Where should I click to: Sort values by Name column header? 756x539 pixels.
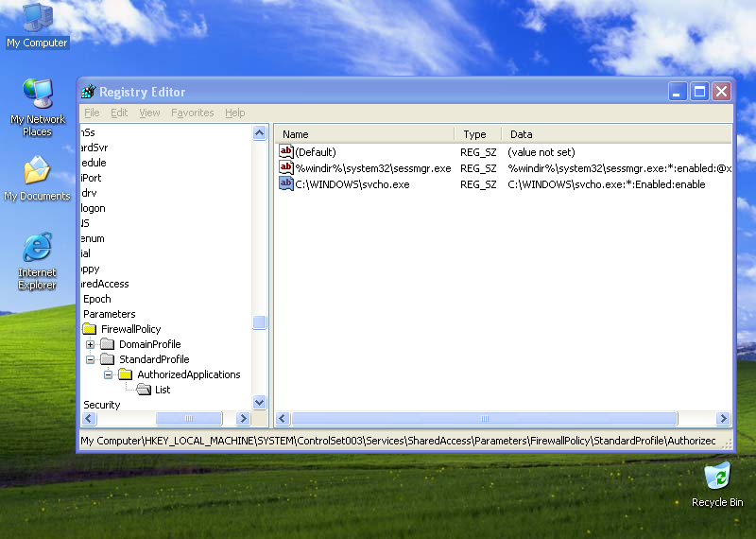(x=365, y=134)
